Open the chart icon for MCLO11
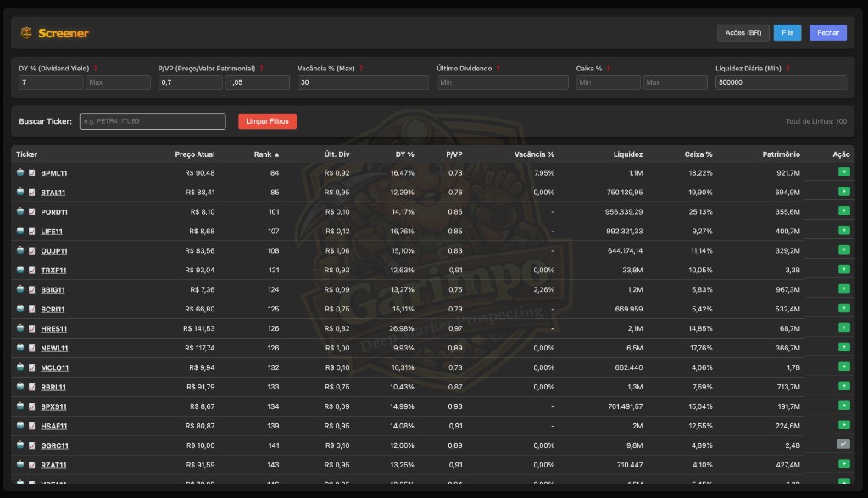Image resolution: width=868 pixels, height=498 pixels. [32, 367]
